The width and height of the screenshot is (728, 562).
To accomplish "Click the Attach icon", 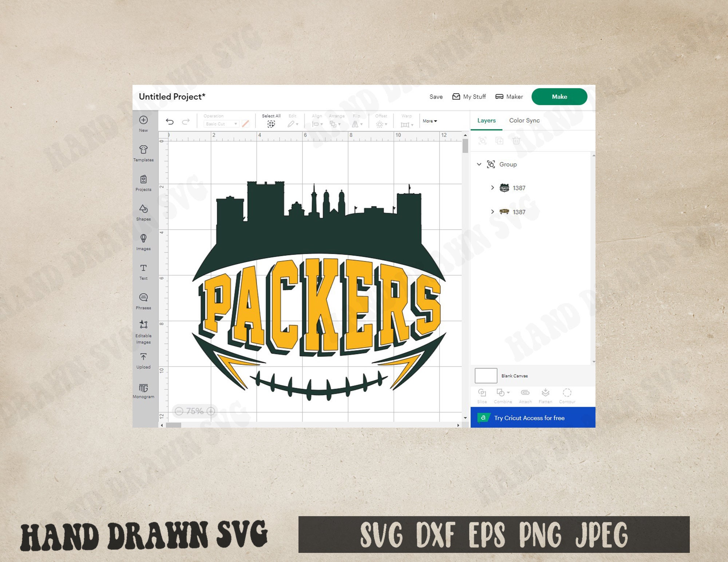I will (x=525, y=394).
